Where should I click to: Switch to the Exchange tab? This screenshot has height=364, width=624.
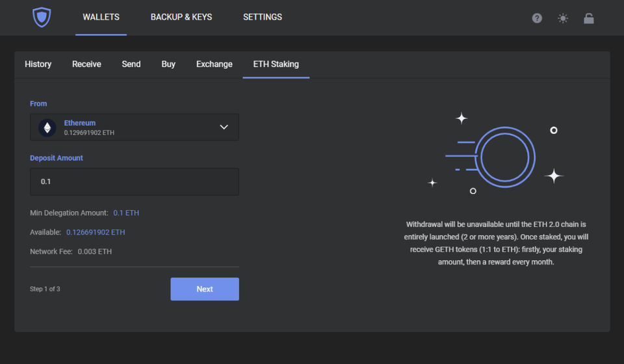coord(214,64)
